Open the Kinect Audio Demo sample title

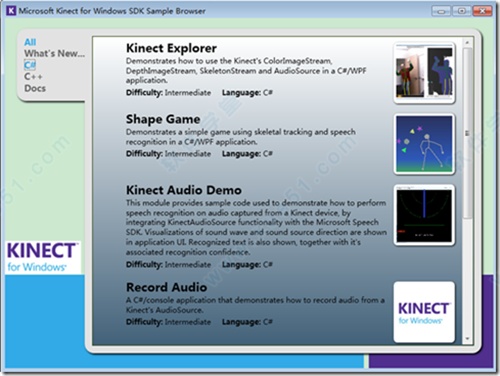[x=184, y=190]
